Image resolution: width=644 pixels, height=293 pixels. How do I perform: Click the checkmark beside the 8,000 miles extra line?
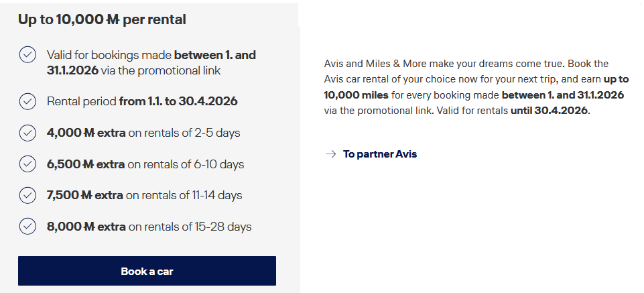27,226
